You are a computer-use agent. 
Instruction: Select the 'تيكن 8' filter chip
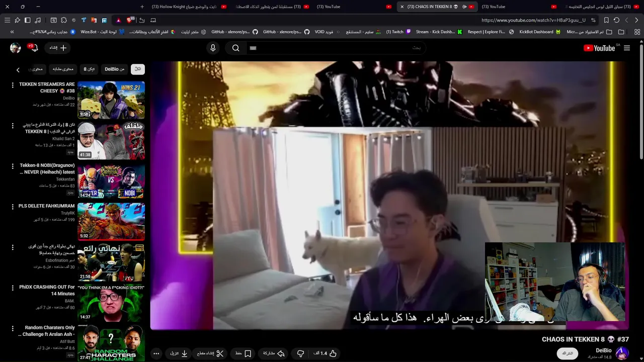89,69
